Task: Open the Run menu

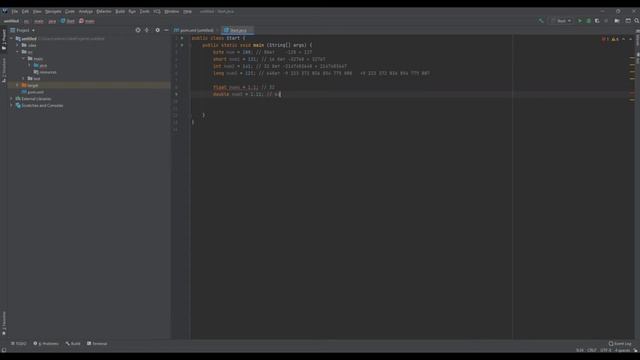Action: [132, 11]
